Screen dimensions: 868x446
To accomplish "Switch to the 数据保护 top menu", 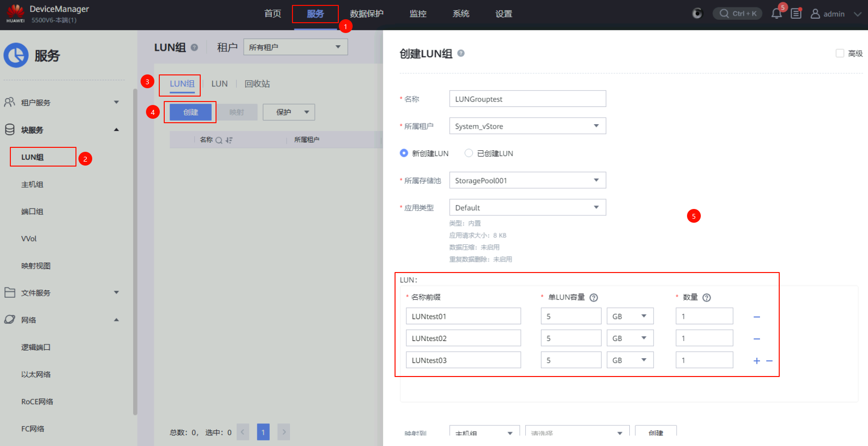I will pyautogui.click(x=366, y=14).
